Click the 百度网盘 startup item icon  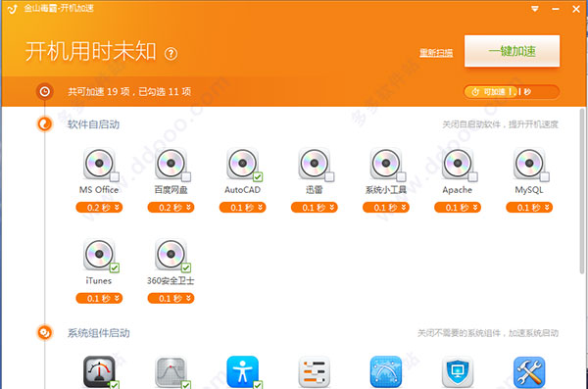(x=171, y=164)
